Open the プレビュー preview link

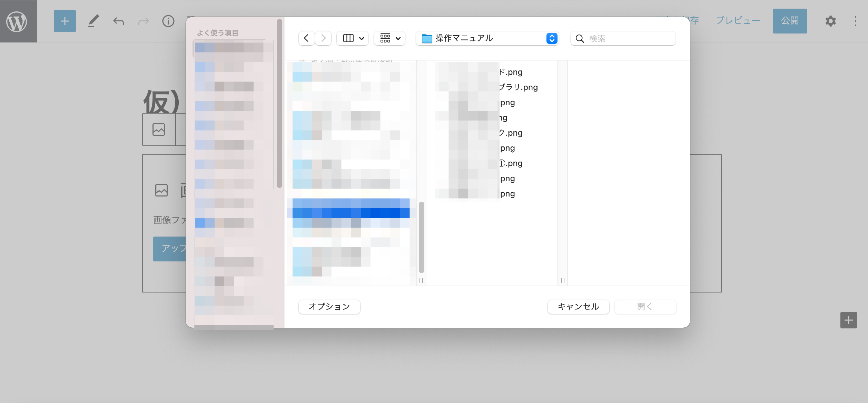pos(738,21)
